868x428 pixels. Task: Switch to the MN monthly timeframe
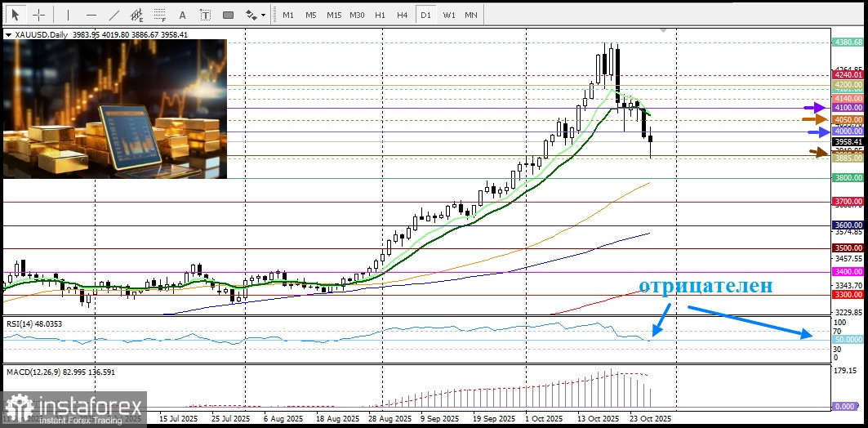click(x=471, y=15)
